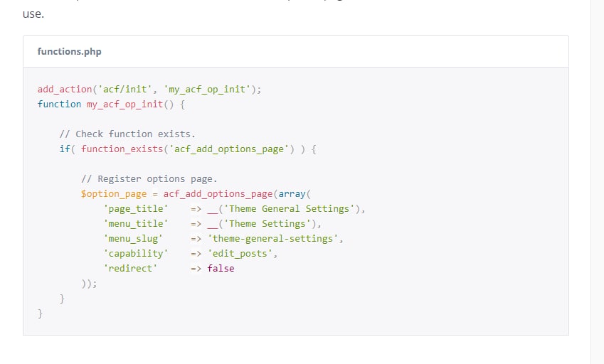604x364 pixels.
Task: Click the 'page_title' array key
Action: (x=136, y=209)
